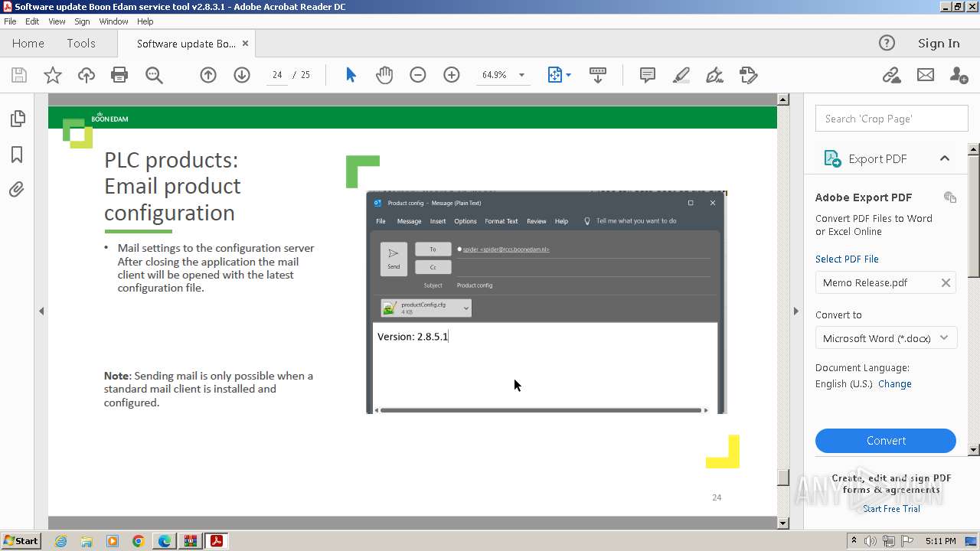
Task: Open the Window menu
Action: 113,21
